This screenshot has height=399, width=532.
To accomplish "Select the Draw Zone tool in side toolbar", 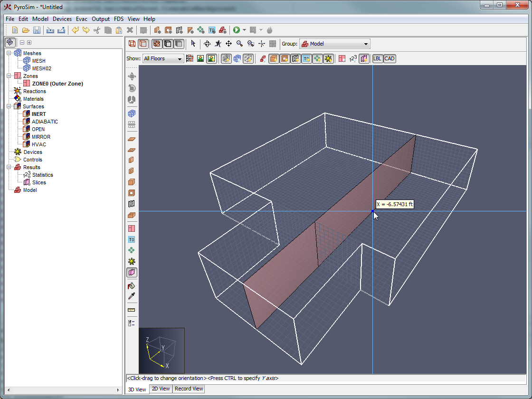I will coord(132,228).
